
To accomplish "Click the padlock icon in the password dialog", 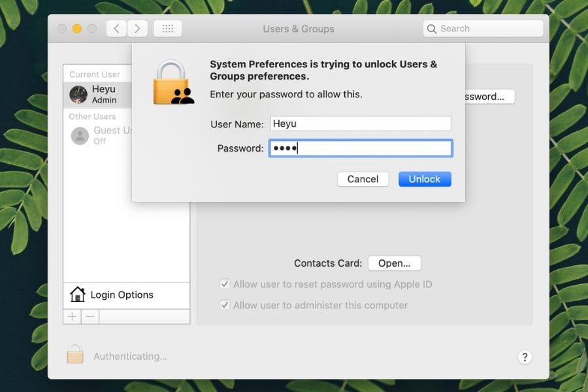I will point(172,83).
